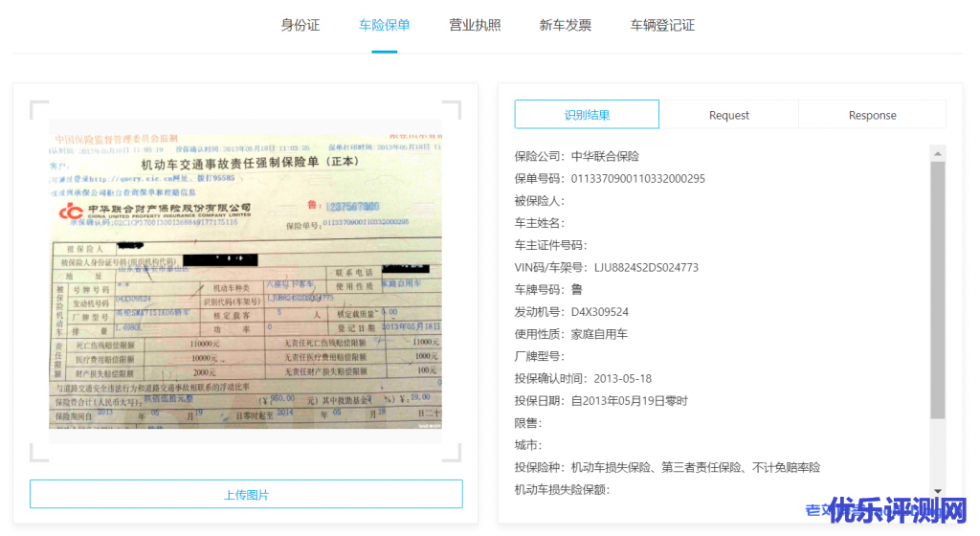
Task: Select the 车险保单 tab
Action: point(385,25)
